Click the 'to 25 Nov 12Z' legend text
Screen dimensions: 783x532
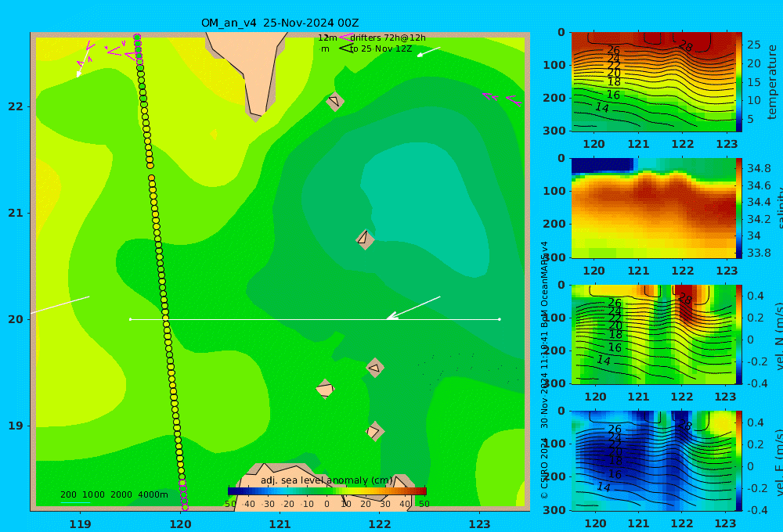[x=381, y=49]
